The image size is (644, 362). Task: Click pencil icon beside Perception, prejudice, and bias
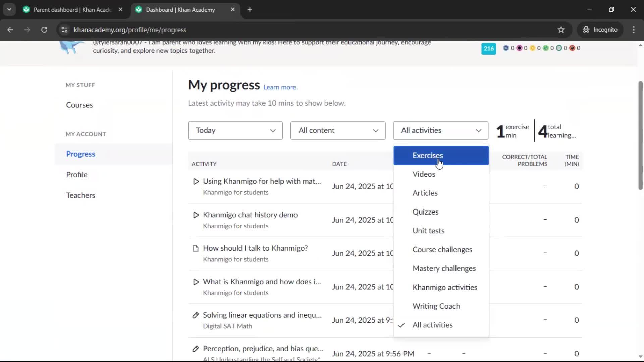196,349
